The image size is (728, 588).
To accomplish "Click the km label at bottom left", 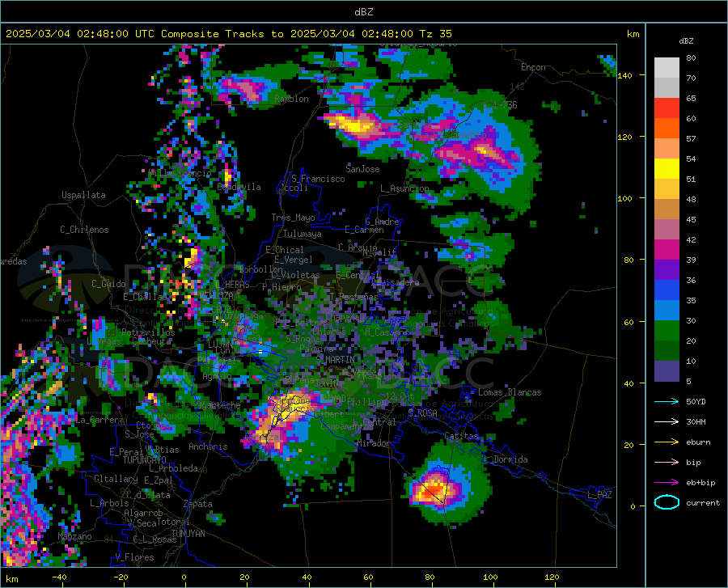I will 11,579.
